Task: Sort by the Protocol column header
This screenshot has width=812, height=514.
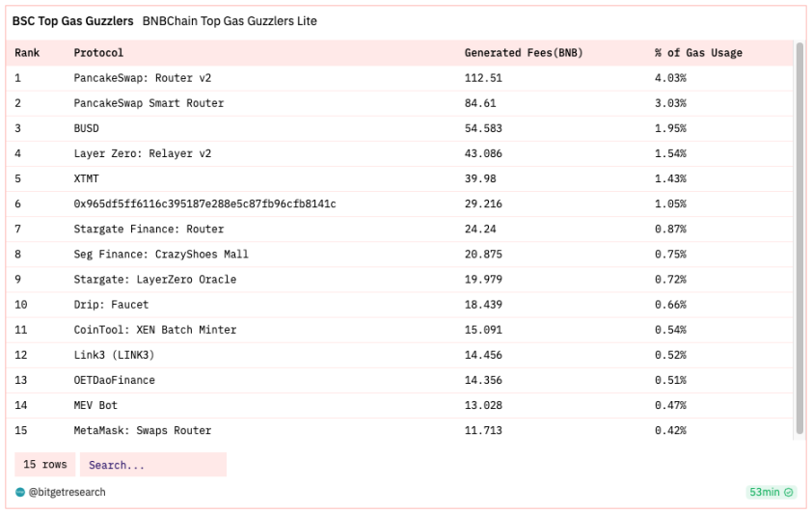Action: 98,53
